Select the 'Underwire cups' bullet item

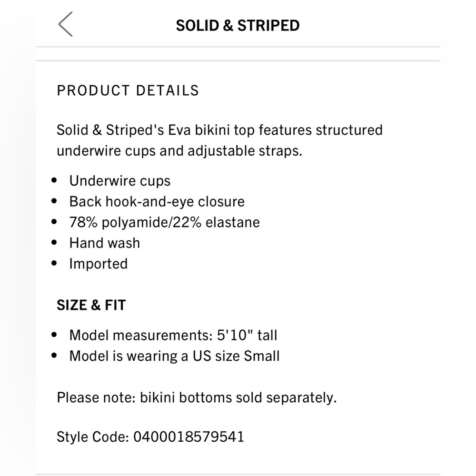pos(119,181)
